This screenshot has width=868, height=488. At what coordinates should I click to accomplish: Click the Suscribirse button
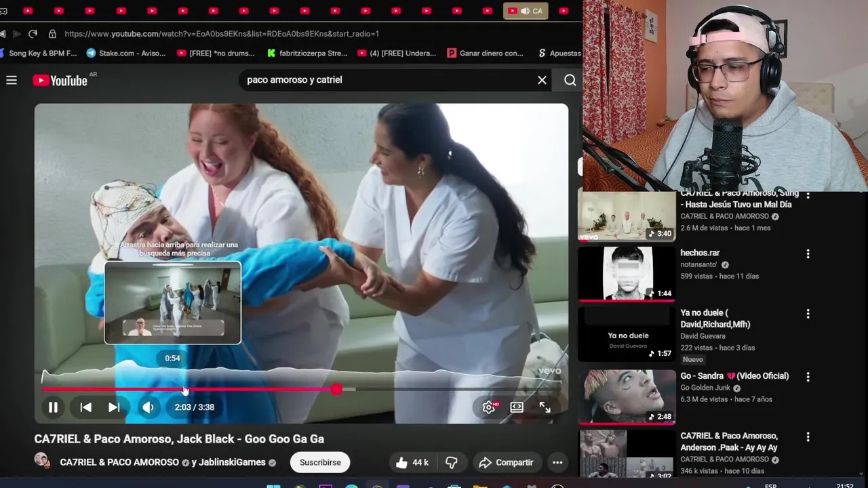click(320, 462)
